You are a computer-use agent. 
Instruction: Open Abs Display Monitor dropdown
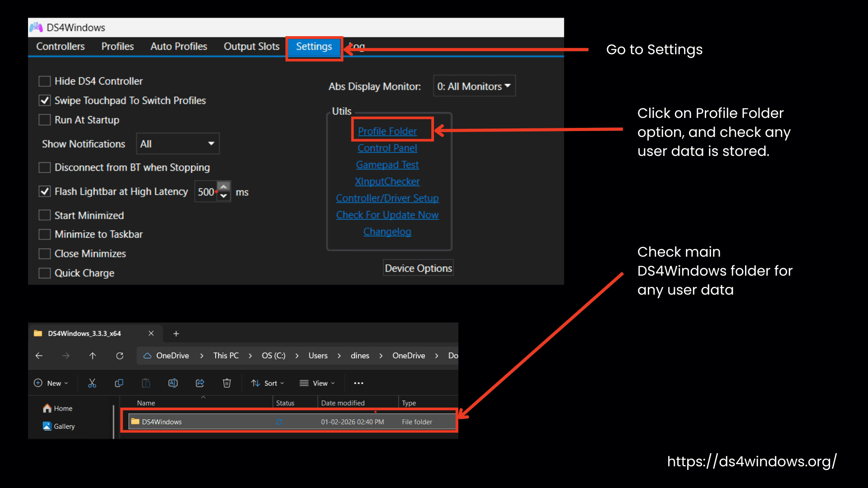tap(474, 86)
